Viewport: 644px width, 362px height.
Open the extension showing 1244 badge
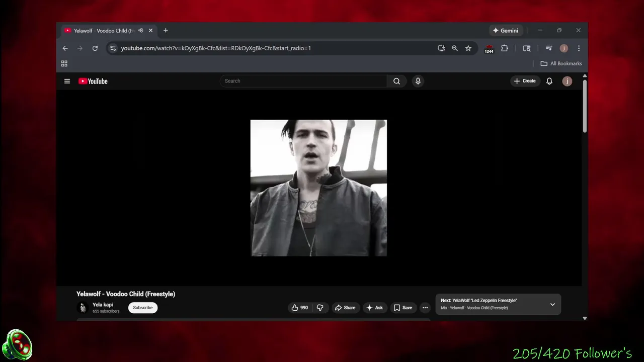coord(489,49)
